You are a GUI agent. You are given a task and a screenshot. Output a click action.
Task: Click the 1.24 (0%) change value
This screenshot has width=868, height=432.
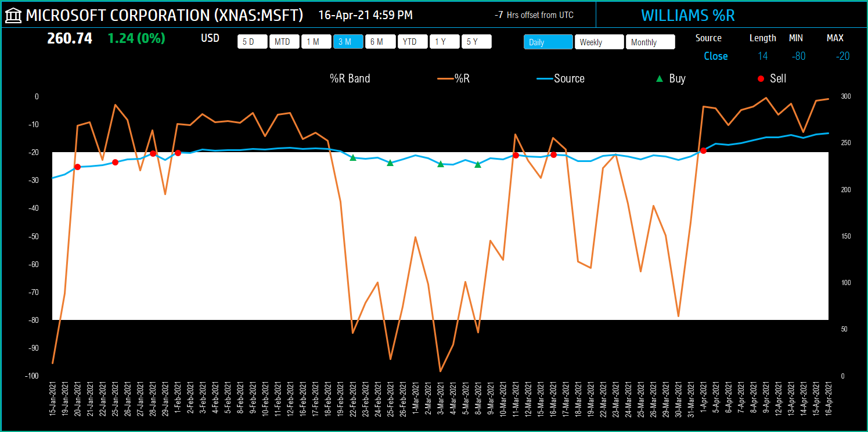coord(136,39)
